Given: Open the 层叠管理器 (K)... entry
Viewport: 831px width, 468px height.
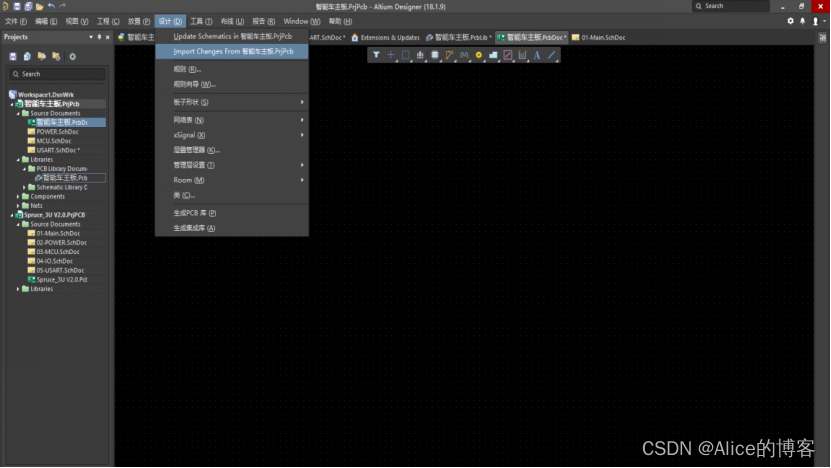Looking at the screenshot, I should tap(232, 150).
